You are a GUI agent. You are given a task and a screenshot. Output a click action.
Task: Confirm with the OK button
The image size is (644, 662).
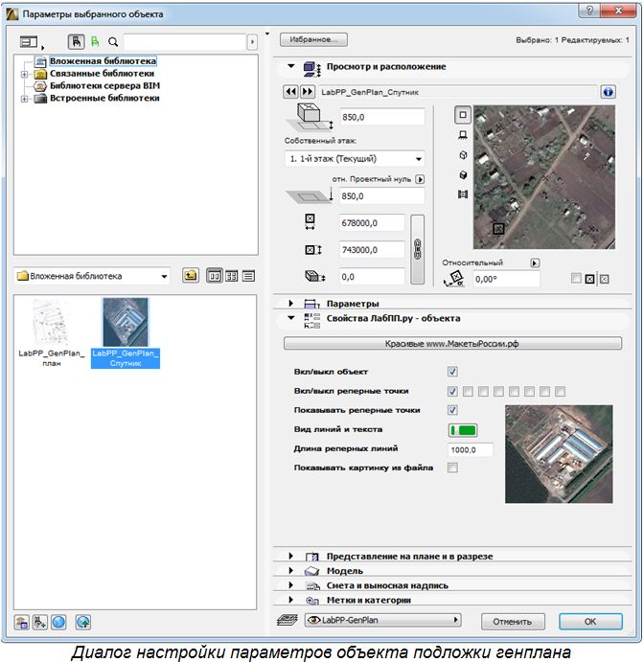pyautogui.click(x=590, y=622)
